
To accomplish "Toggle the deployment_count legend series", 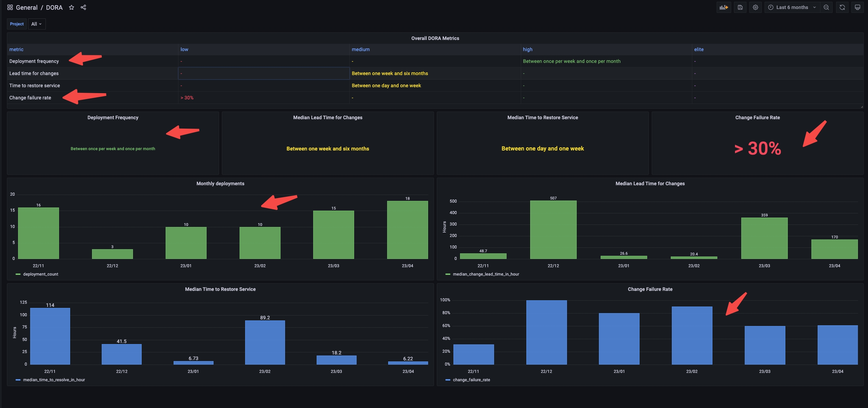I will 41,274.
